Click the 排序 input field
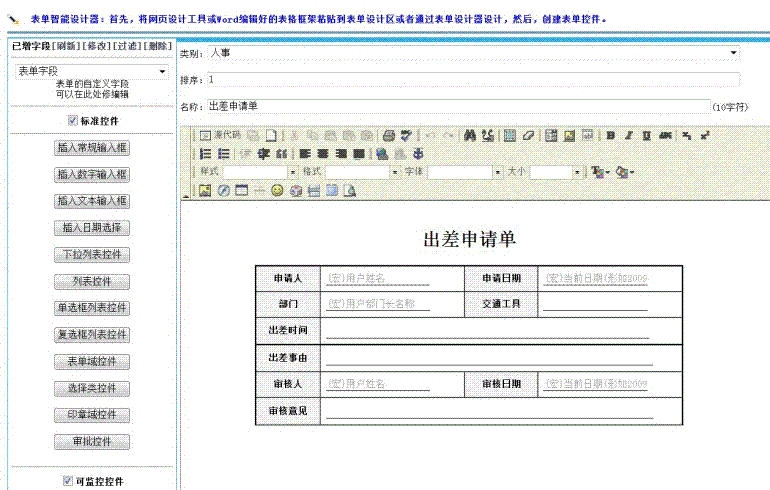This screenshot has width=770, height=490. click(474, 80)
